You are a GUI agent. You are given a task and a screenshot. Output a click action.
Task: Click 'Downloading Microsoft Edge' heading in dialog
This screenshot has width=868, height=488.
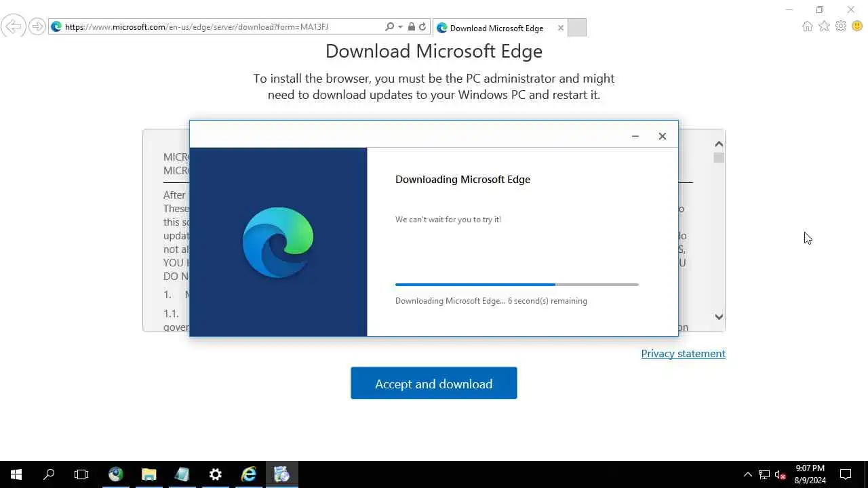[462, 180]
